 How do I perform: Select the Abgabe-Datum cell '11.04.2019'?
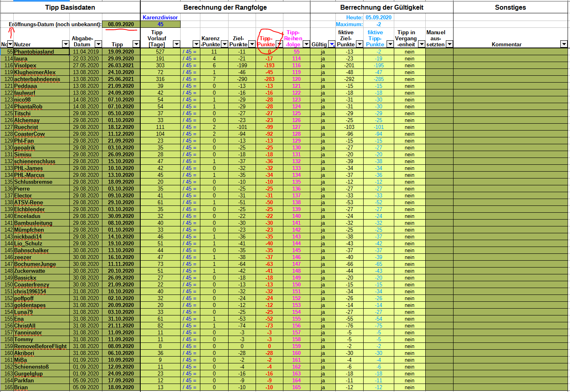(x=86, y=52)
